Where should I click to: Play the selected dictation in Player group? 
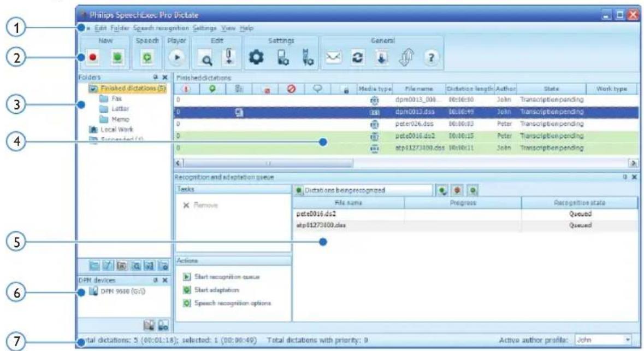click(177, 57)
